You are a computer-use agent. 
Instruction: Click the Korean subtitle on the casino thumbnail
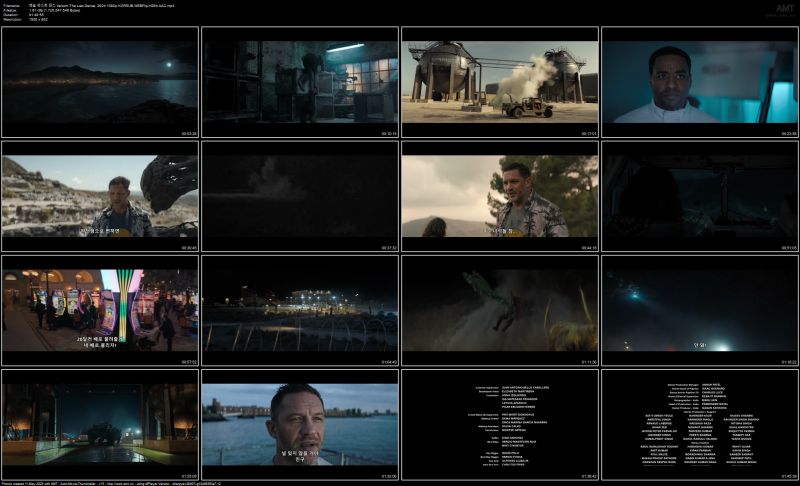100,342
